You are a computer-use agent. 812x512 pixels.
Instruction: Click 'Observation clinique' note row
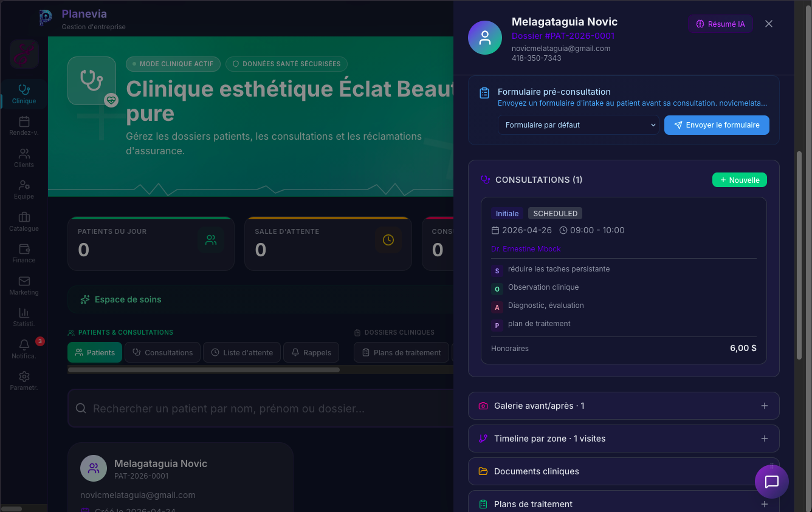(543, 287)
